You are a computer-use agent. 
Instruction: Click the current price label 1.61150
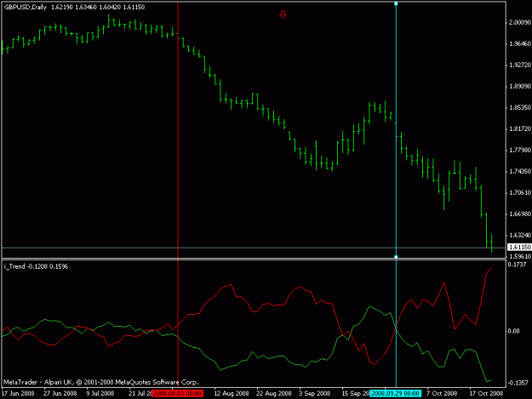(x=519, y=247)
